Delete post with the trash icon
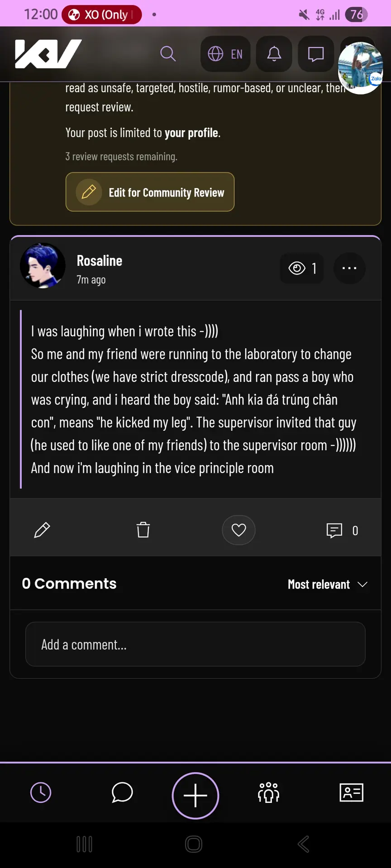 tap(143, 530)
